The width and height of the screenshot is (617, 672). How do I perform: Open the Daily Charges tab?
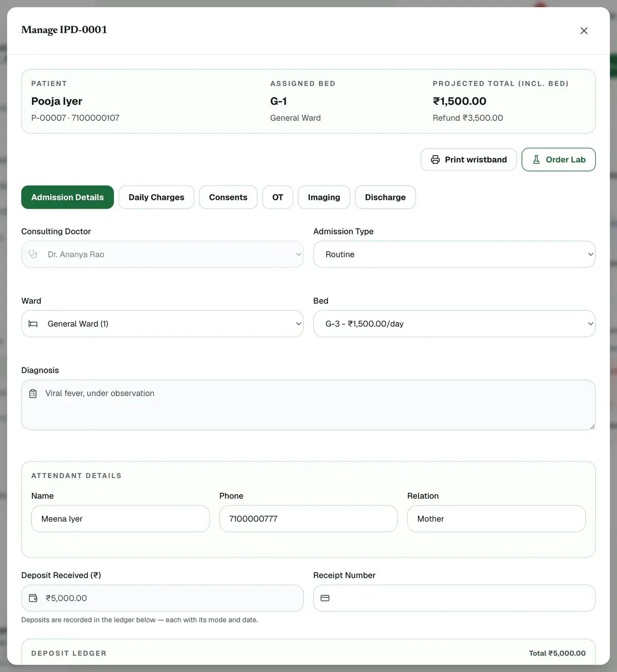coord(156,197)
